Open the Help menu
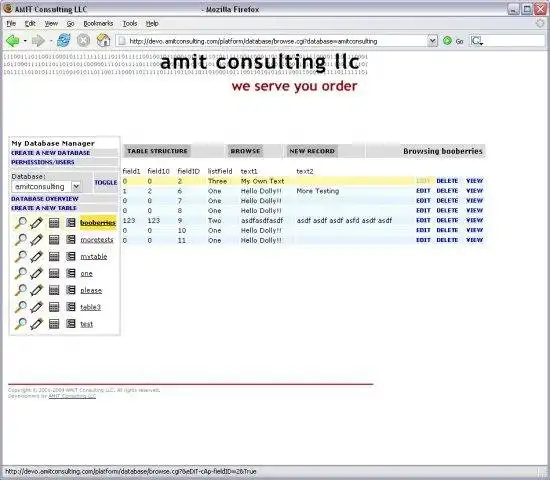The image size is (550, 480). [x=152, y=24]
